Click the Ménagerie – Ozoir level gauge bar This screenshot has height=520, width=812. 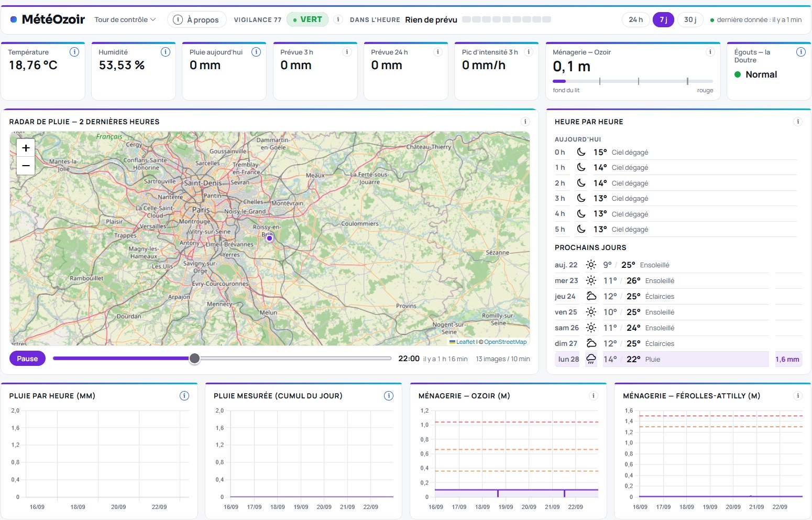633,81
